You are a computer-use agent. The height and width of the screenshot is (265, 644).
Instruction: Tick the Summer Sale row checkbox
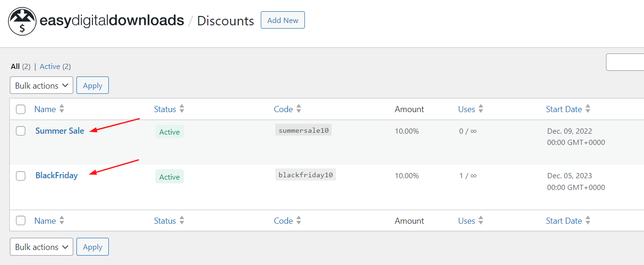(x=21, y=131)
